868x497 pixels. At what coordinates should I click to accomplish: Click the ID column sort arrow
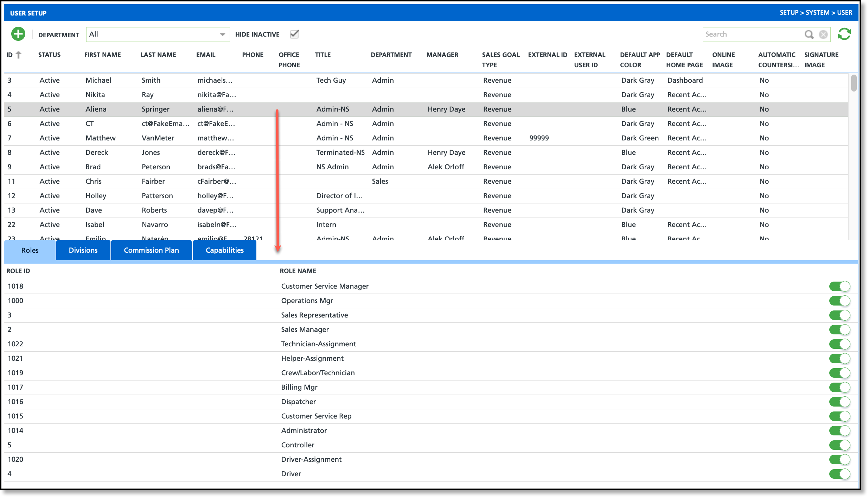point(19,55)
